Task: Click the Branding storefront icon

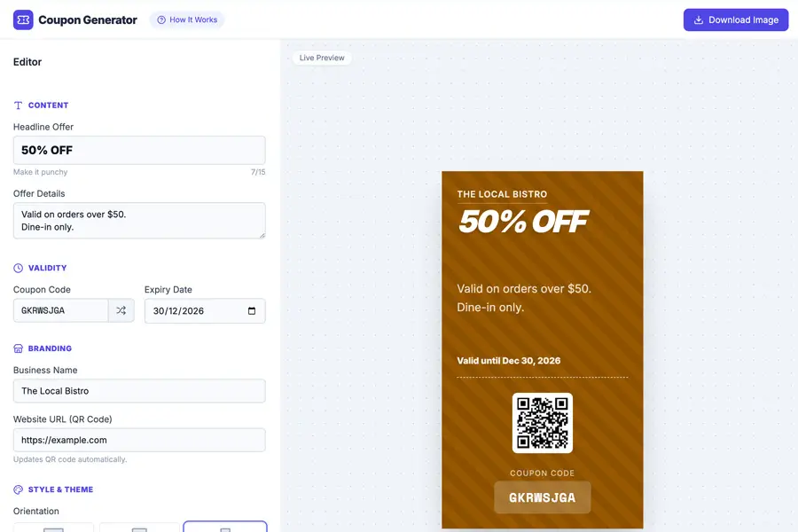Action: click(x=19, y=348)
